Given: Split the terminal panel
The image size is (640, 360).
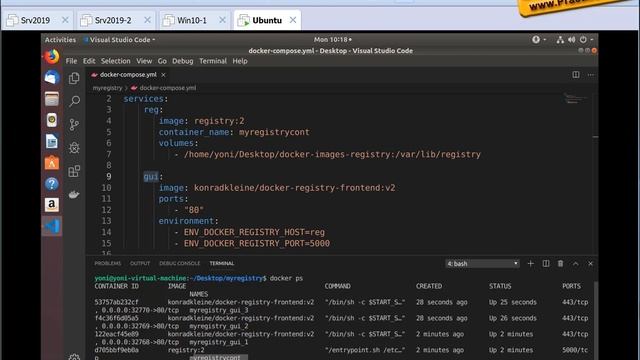Looking at the screenshot, I should (x=546, y=264).
